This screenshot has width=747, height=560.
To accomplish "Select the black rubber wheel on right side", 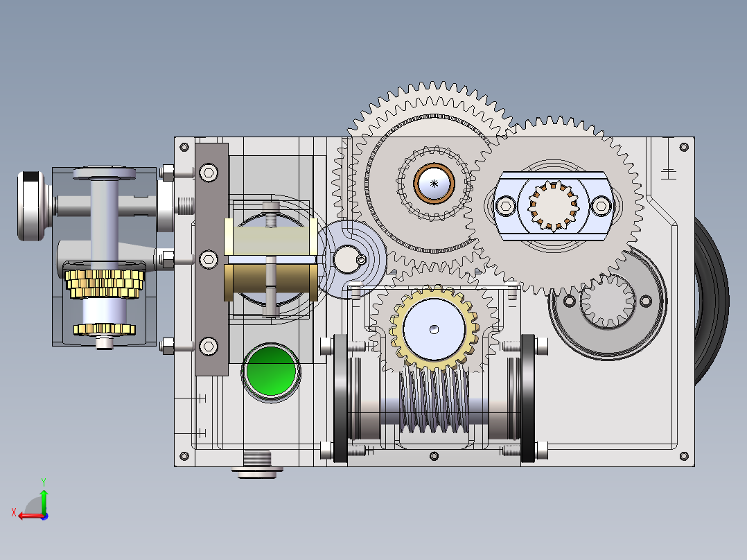I will point(711,301).
